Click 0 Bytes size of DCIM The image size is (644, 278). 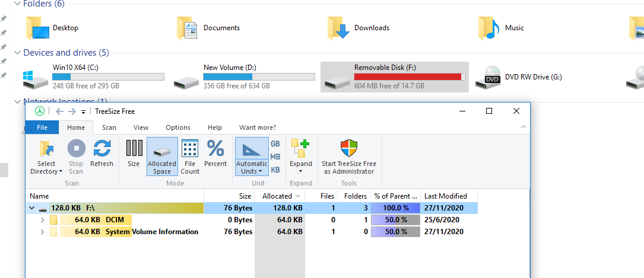coord(240,220)
